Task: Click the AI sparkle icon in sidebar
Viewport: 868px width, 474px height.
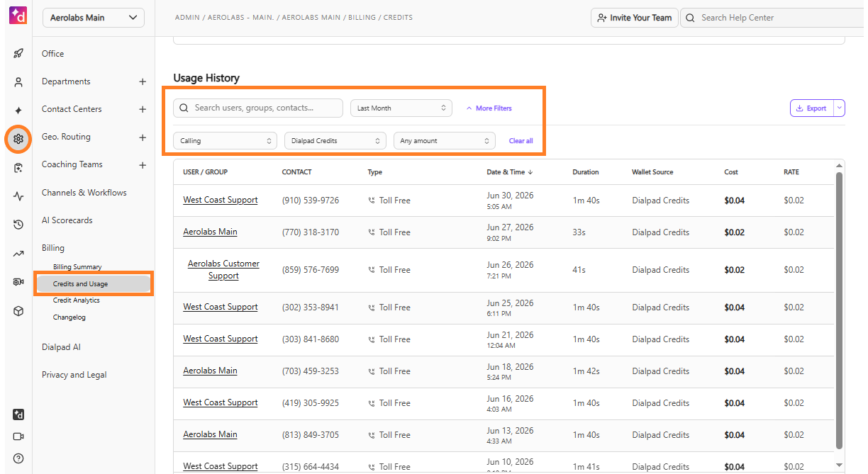Action: [x=18, y=111]
